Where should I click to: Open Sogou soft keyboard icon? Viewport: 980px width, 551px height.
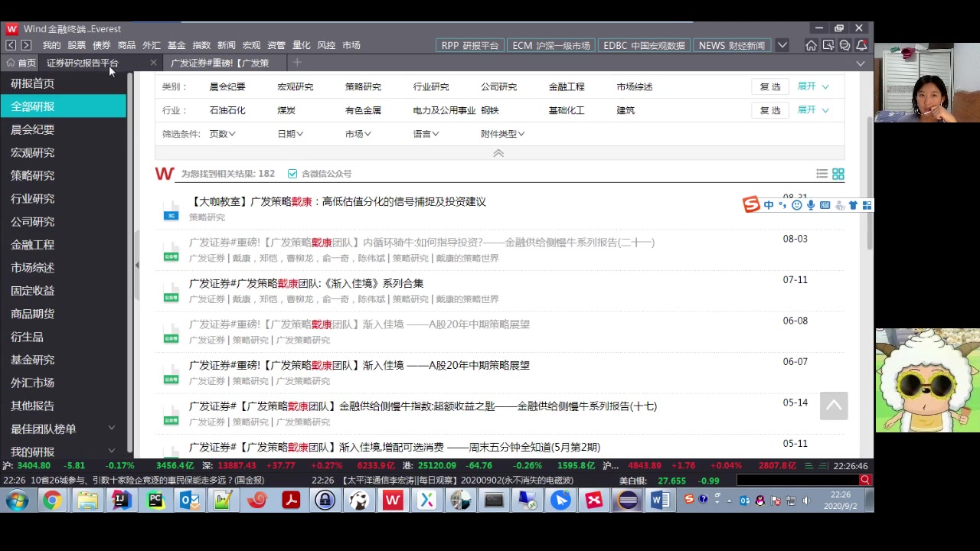[825, 205]
